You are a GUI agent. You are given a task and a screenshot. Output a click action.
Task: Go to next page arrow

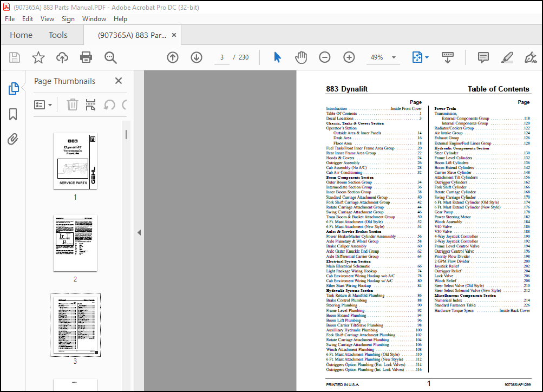197,57
